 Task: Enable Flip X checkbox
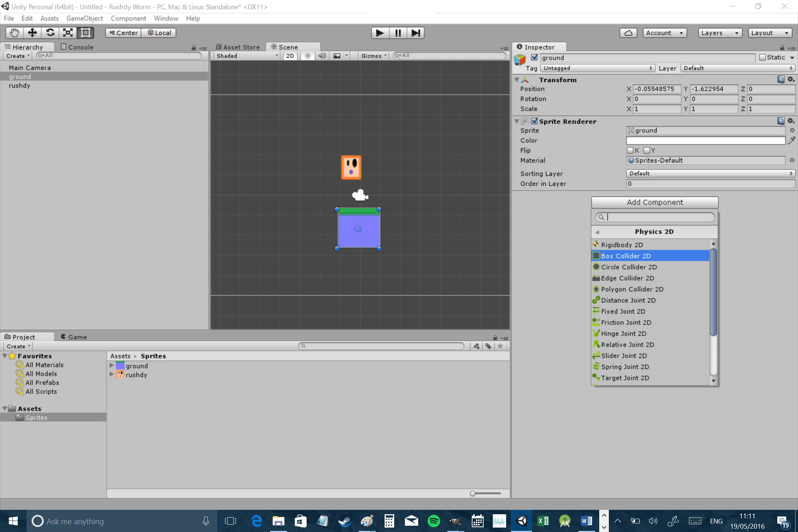pyautogui.click(x=630, y=150)
